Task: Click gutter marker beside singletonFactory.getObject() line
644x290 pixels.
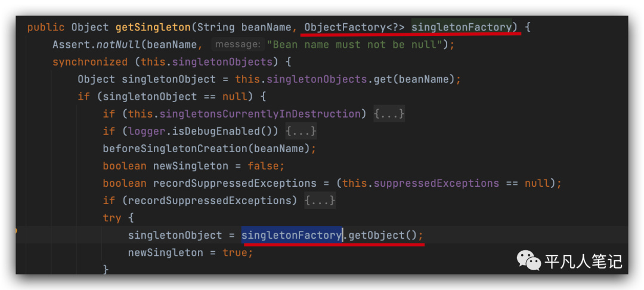Action: 17,230
